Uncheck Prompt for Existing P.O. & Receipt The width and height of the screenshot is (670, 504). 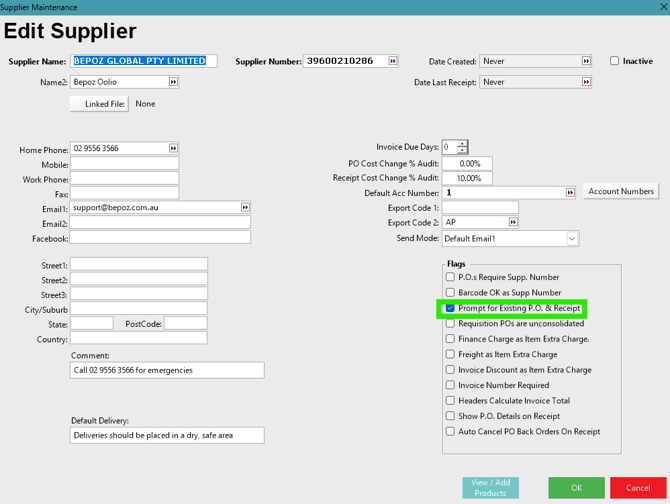[x=450, y=308]
